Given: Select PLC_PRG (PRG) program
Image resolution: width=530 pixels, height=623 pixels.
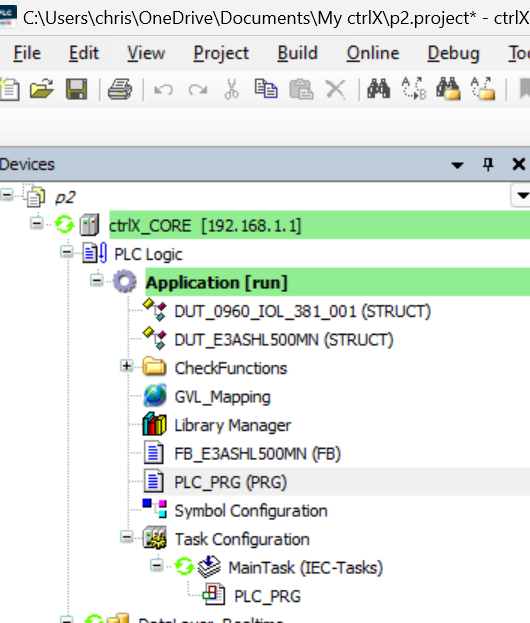Looking at the screenshot, I should [x=230, y=482].
